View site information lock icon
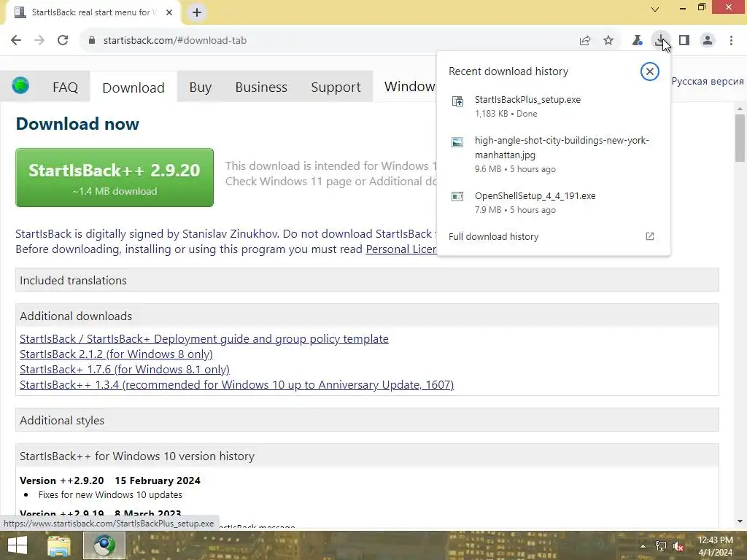Image resolution: width=747 pixels, height=560 pixels. click(92, 41)
